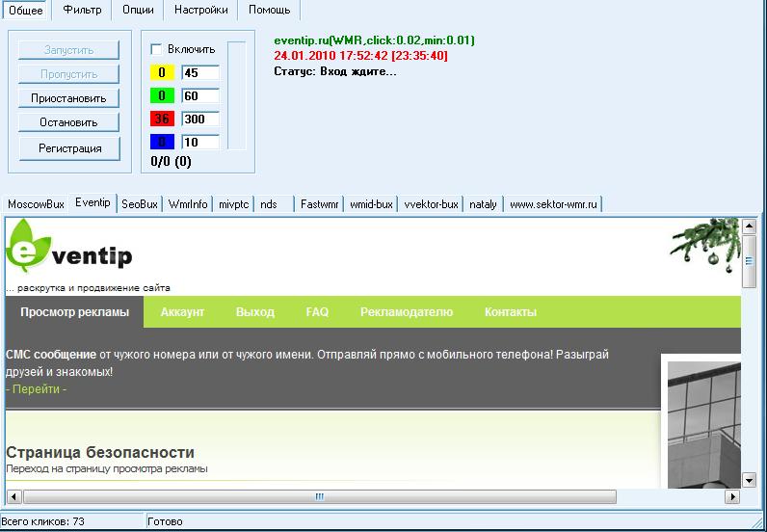Image resolution: width=767 pixels, height=532 pixels.
Task: Click the green eventip.ru WMR info line
Action: click(374, 40)
